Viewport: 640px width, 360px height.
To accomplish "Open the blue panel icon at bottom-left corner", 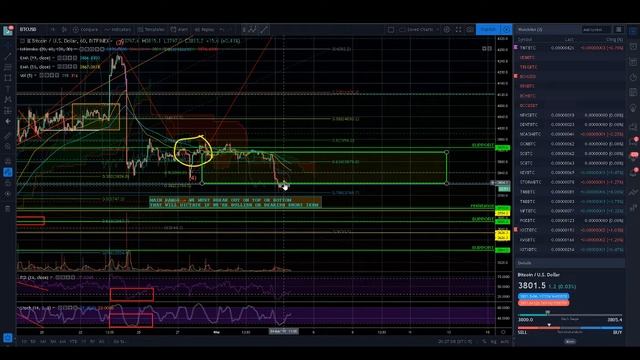I will point(8,338).
